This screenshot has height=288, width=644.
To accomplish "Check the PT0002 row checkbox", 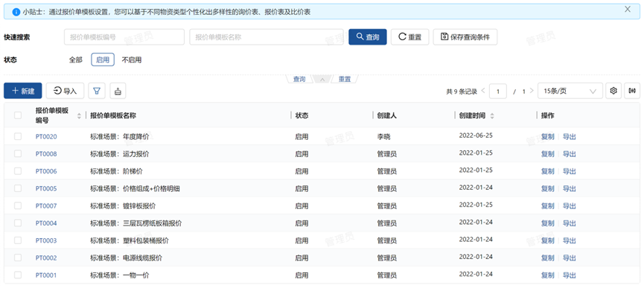I will pyautogui.click(x=18, y=257).
